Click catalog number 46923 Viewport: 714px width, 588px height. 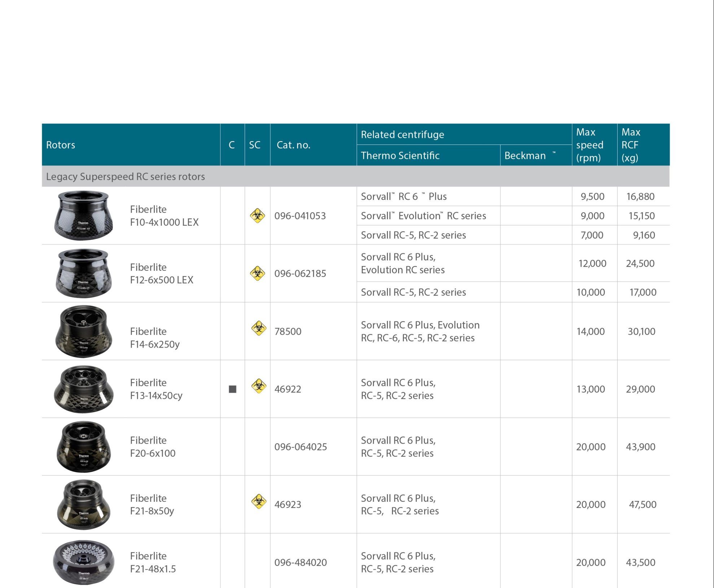coord(288,504)
